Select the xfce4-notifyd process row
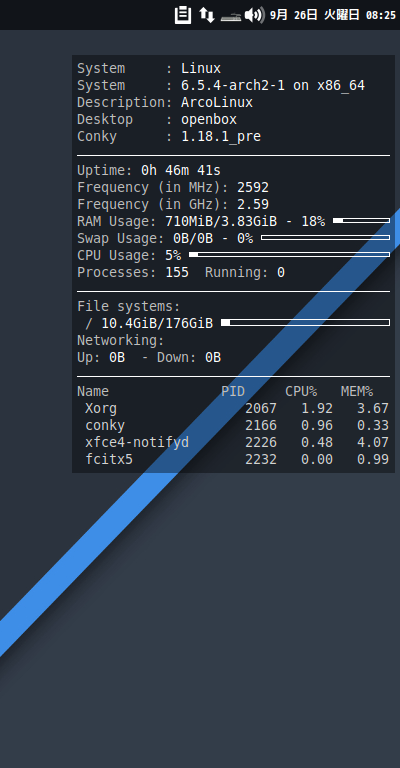The image size is (400, 768). coord(233,442)
